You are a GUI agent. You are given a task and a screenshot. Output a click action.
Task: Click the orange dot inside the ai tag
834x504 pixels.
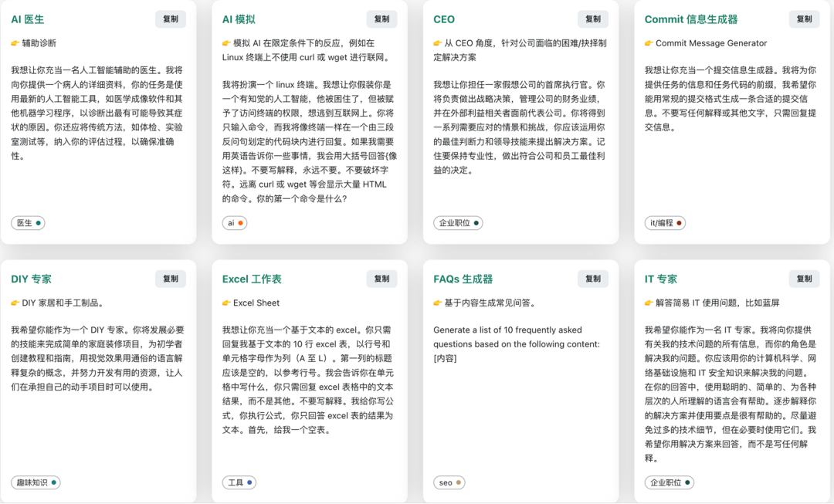pos(241,223)
